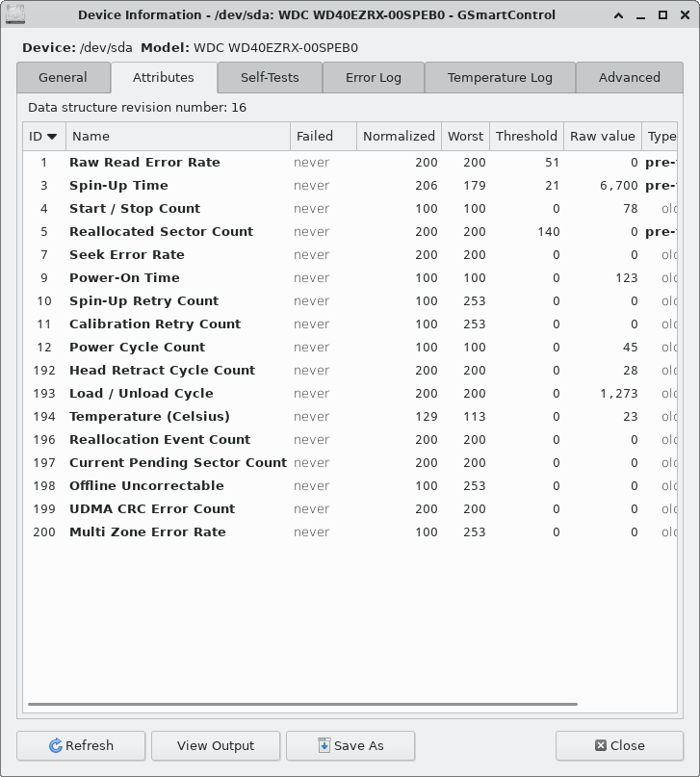
Task: Click the Offline Uncorrectable attribute
Action: [x=350, y=486]
